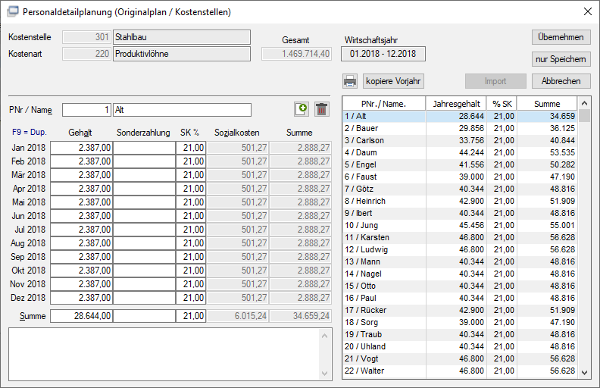
Task: Click the Wirtschaftsjahr 01.2018 - 12.2018 field
Action: [x=383, y=54]
